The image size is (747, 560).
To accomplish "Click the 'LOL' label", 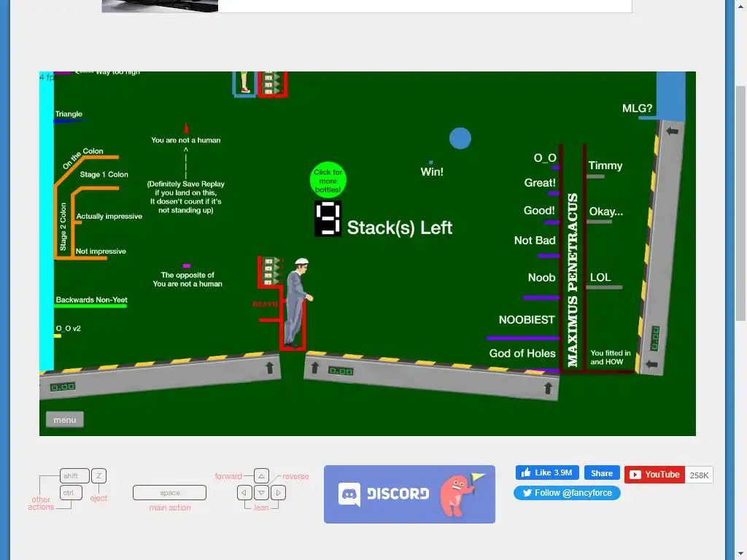I will 600,277.
